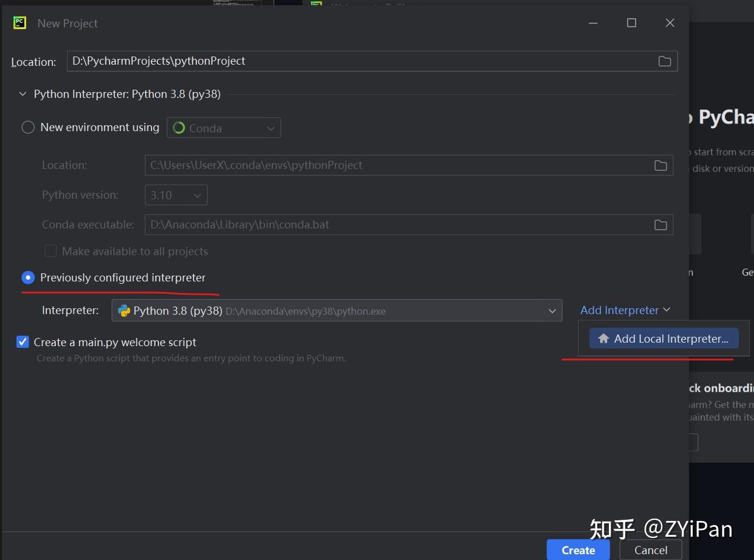This screenshot has width=754, height=560.
Task: Click the Create button
Action: tap(577, 550)
